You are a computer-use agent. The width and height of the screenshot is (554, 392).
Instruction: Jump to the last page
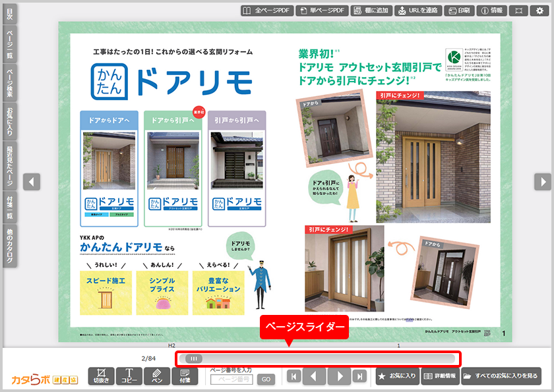pyautogui.click(x=359, y=377)
